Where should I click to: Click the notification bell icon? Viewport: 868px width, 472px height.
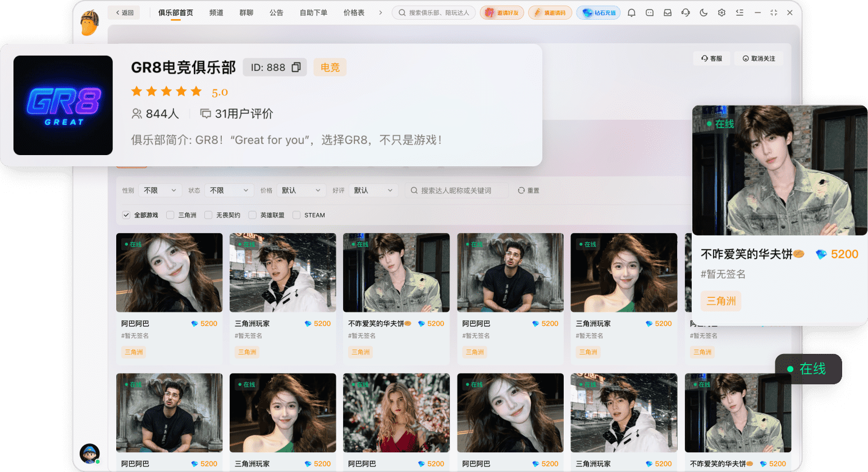point(632,12)
